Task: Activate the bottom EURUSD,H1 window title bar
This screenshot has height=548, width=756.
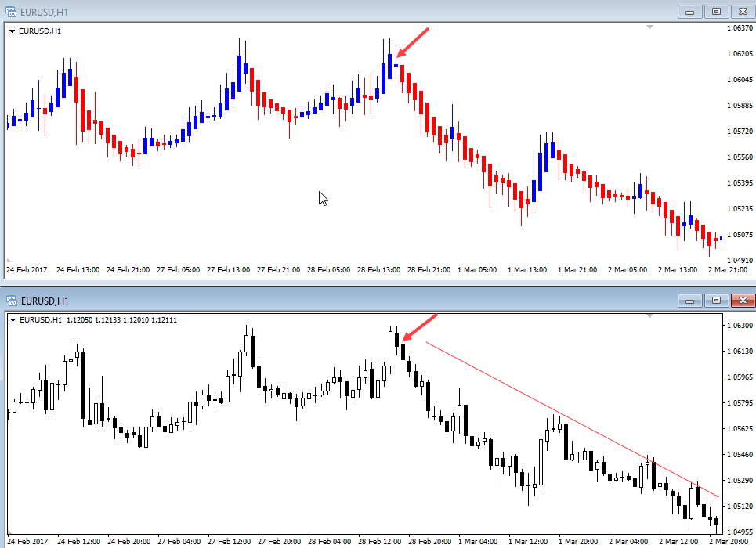Action: point(313,300)
